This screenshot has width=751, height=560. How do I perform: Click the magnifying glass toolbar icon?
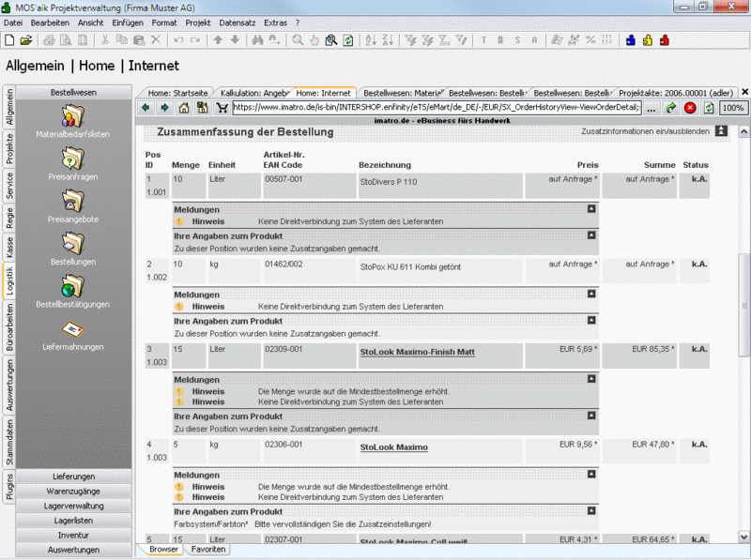(298, 40)
